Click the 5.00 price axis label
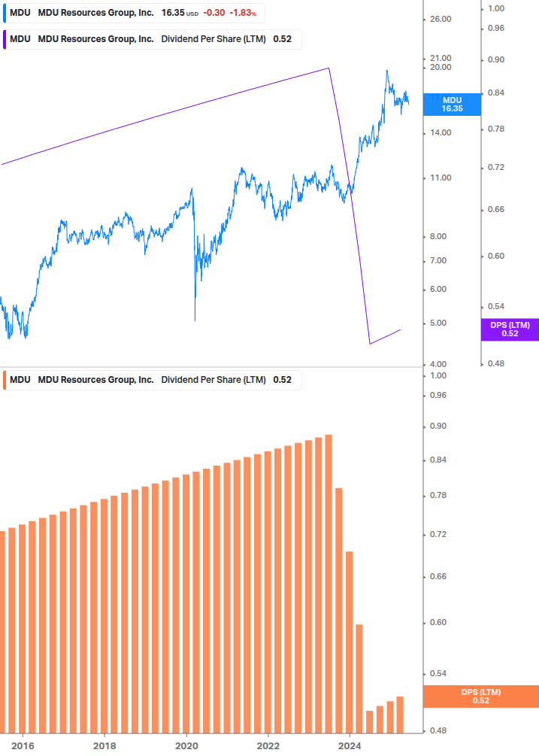 coord(438,323)
